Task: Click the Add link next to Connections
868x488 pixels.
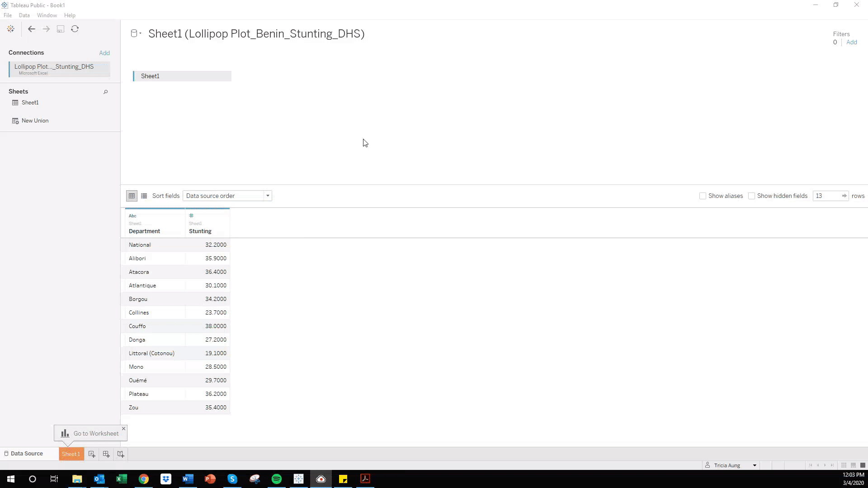Action: tap(104, 53)
